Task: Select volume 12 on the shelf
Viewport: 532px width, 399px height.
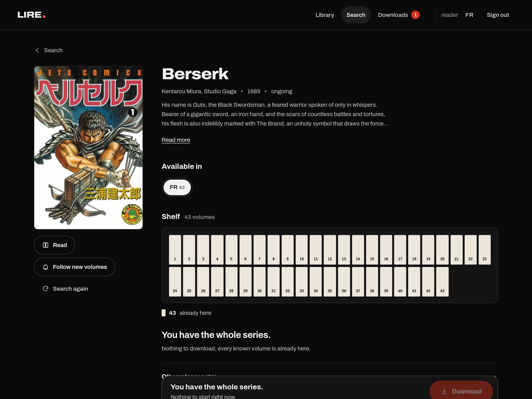Action: coord(330,250)
